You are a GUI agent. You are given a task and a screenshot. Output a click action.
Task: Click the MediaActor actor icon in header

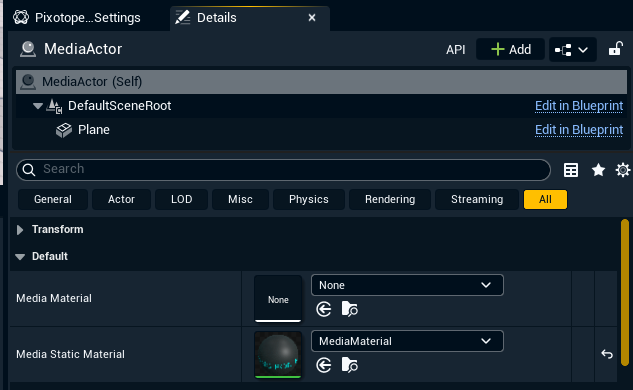coord(28,49)
